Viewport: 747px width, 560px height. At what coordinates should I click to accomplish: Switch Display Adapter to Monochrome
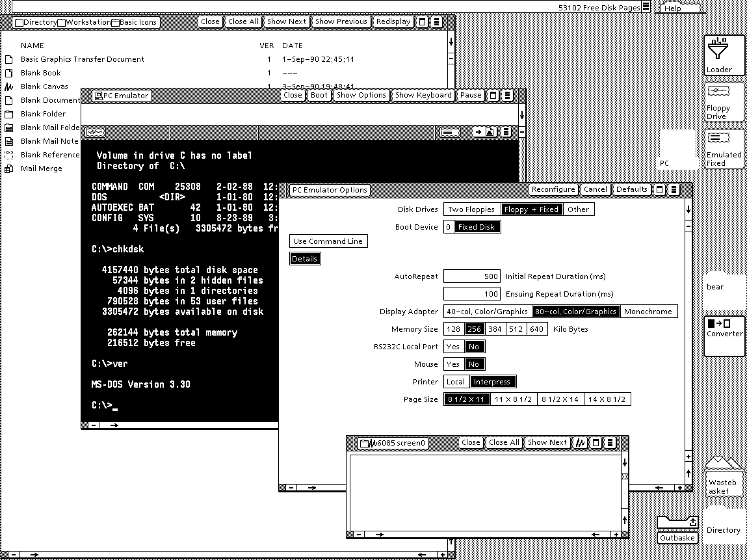(648, 311)
